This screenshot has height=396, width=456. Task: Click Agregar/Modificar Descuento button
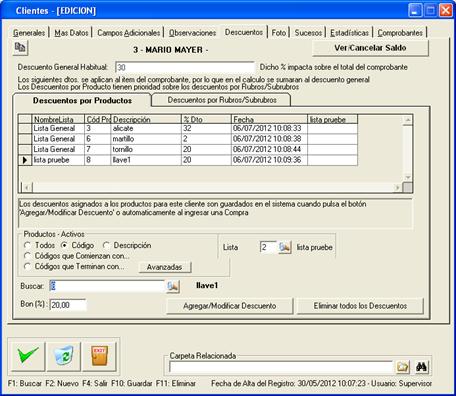[x=229, y=306]
